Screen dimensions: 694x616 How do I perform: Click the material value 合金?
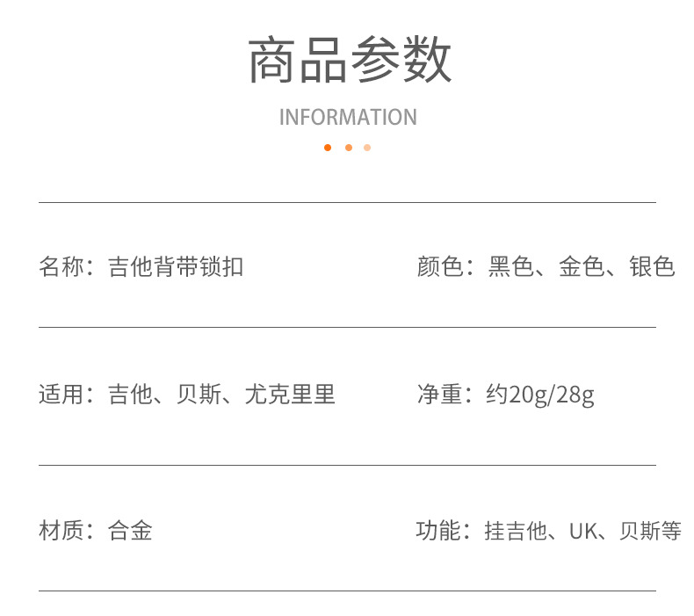pos(130,531)
